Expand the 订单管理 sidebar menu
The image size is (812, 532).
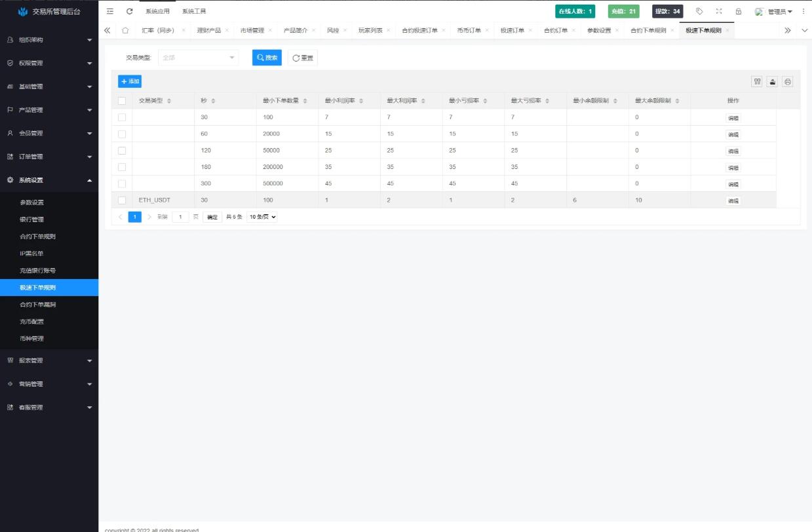(49, 157)
